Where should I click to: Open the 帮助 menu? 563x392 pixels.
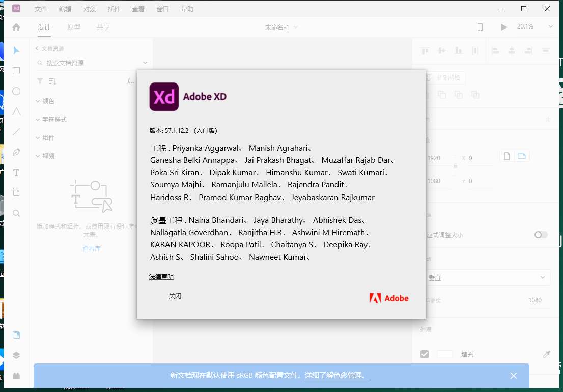tap(187, 9)
